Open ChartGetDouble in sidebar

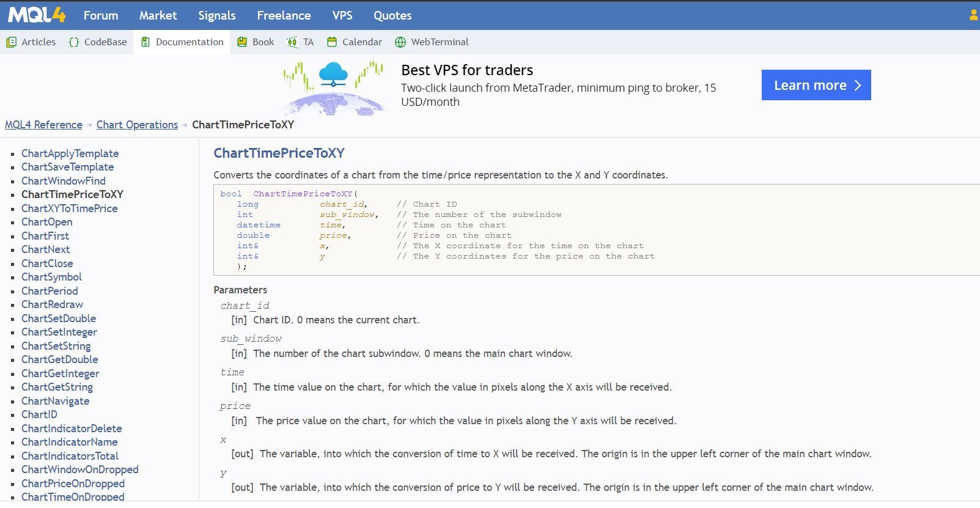[x=60, y=359]
